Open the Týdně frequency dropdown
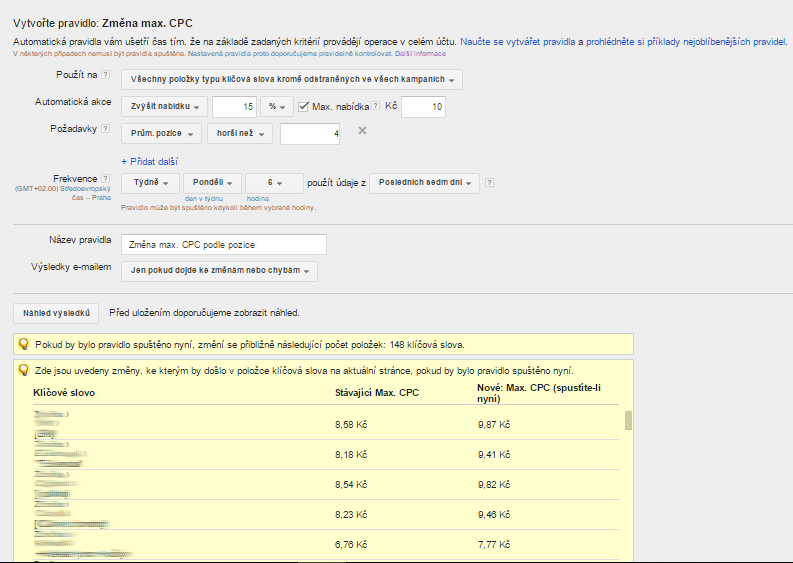Screen dimensions: 793x563 [150, 183]
